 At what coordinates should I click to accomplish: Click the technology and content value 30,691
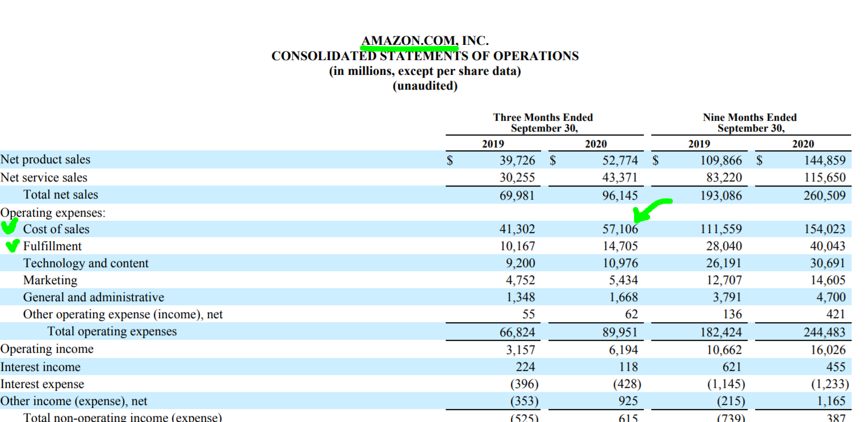coord(828,263)
